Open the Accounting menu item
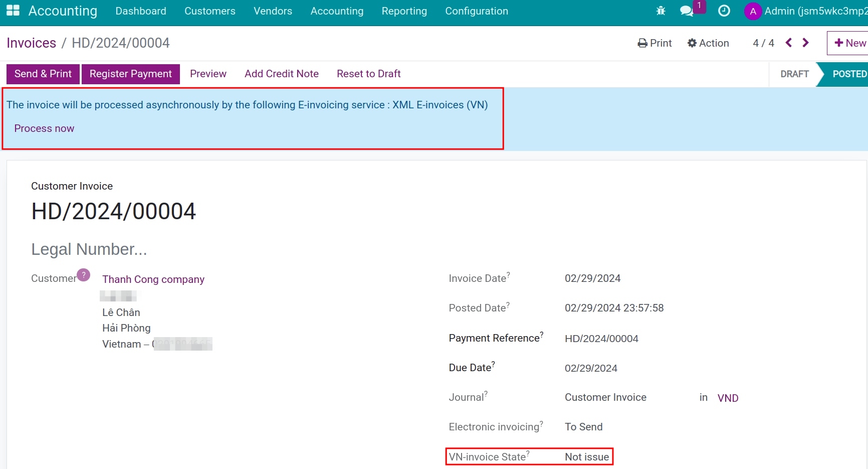Screen dimensions: 868x469 click(x=337, y=11)
